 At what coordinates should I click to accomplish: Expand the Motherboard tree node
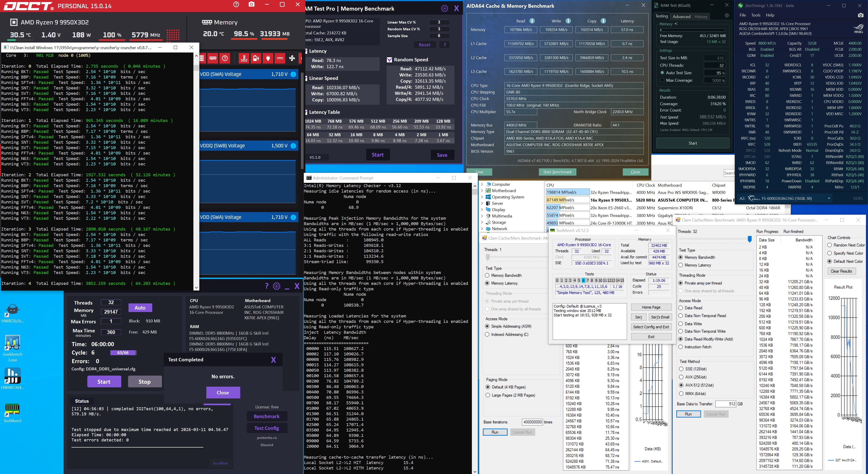point(482,191)
